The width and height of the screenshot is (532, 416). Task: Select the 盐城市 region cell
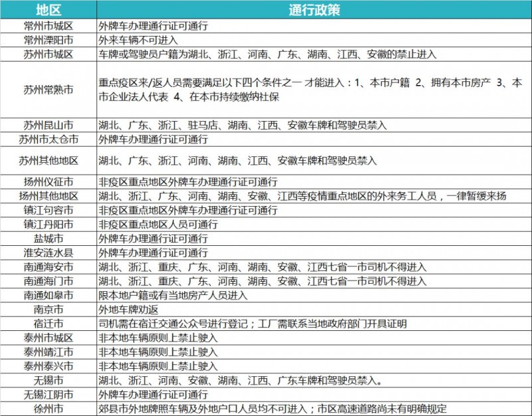coord(49,239)
